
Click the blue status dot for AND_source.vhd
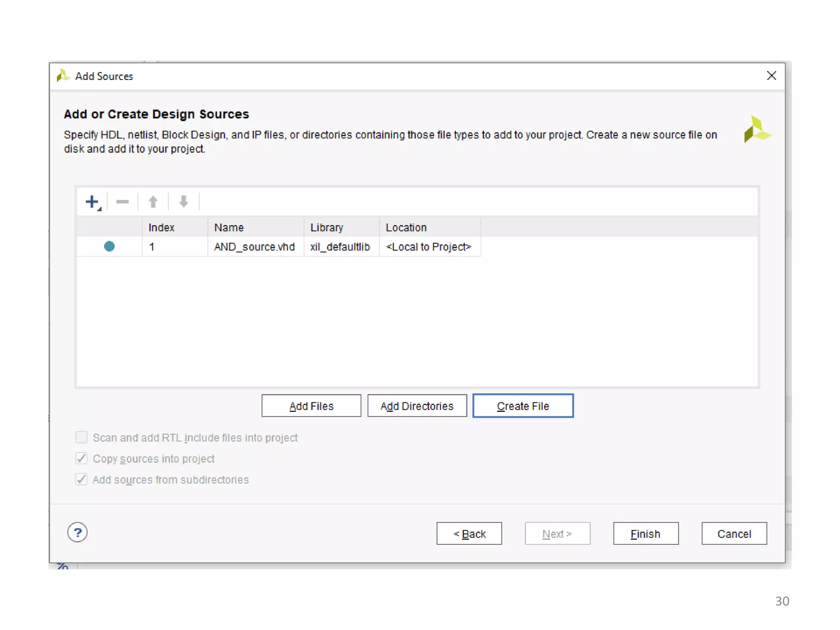pos(109,247)
